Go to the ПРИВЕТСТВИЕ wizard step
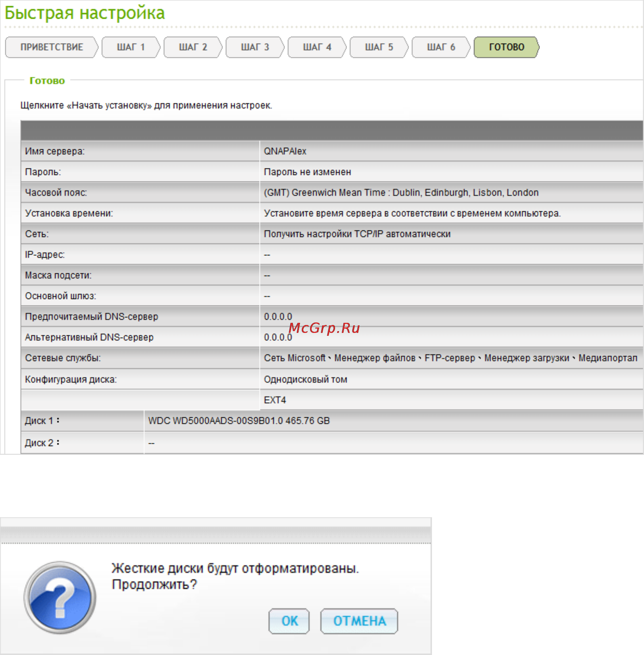Viewport: 644px width, 655px height. coord(52,47)
